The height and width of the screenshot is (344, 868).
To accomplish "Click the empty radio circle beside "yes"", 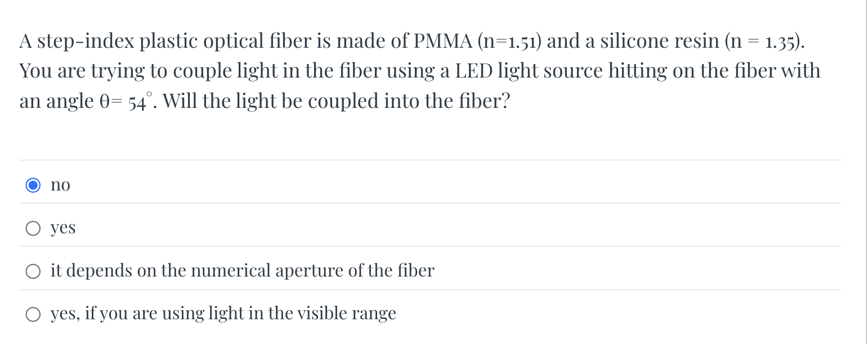I will click(33, 228).
